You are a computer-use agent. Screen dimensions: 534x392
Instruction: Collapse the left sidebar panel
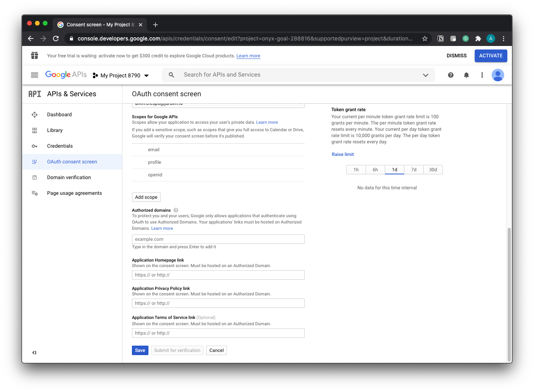pyautogui.click(x=34, y=353)
